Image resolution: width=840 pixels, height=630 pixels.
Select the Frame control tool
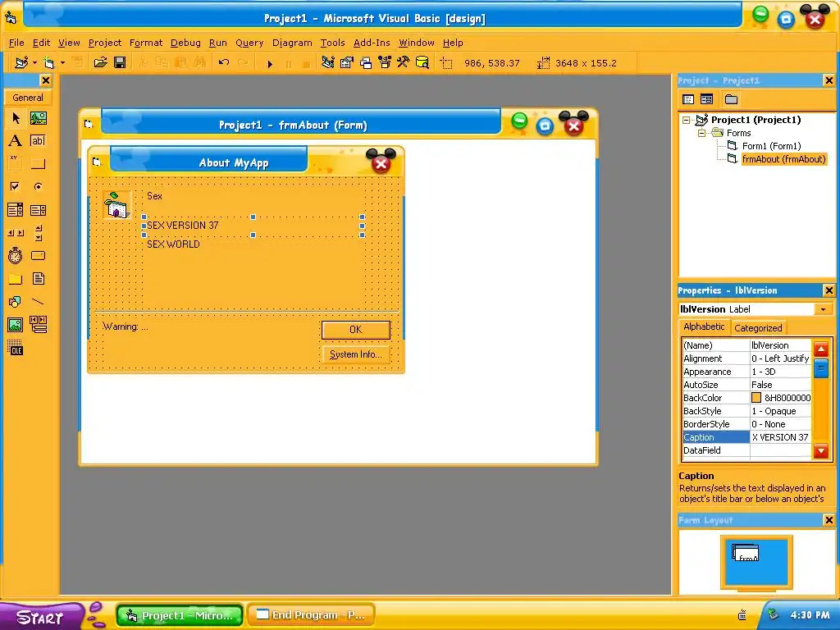pyautogui.click(x=16, y=163)
